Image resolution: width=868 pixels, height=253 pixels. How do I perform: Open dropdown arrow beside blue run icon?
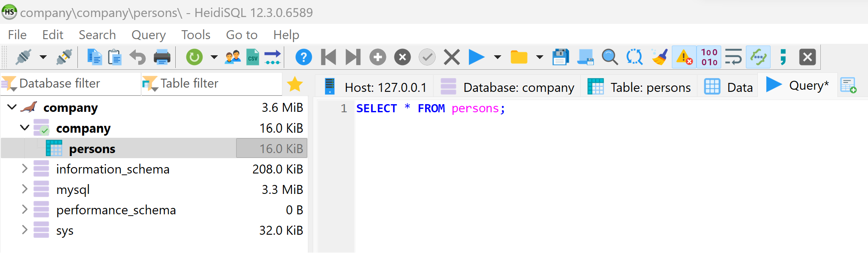click(497, 57)
